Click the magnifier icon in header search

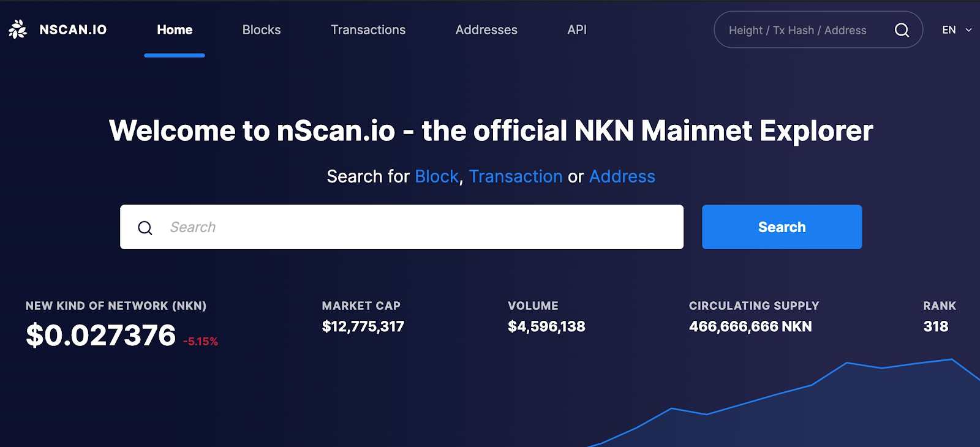tap(902, 30)
